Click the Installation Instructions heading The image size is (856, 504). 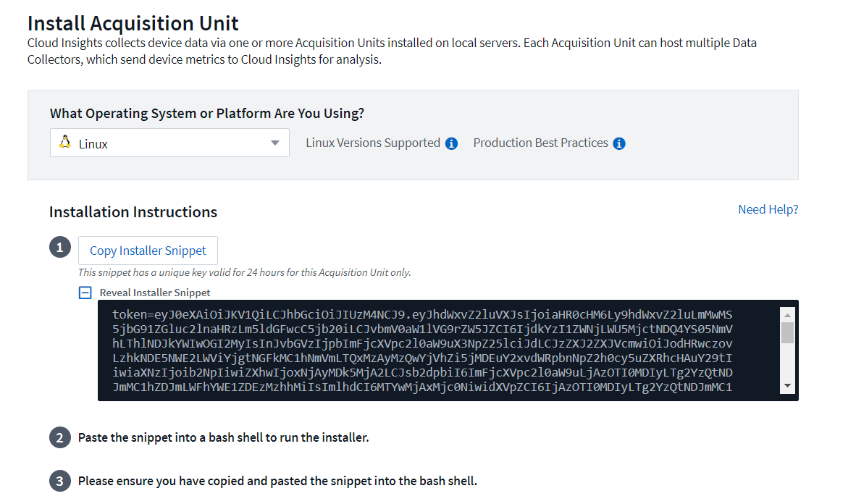point(133,212)
